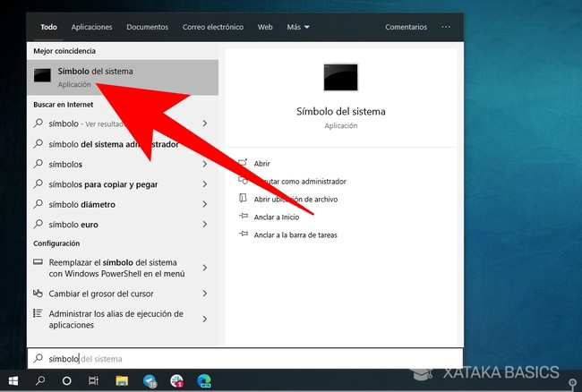The height and width of the screenshot is (392, 582).
Task: Switch to the Documentos tab
Action: [148, 27]
